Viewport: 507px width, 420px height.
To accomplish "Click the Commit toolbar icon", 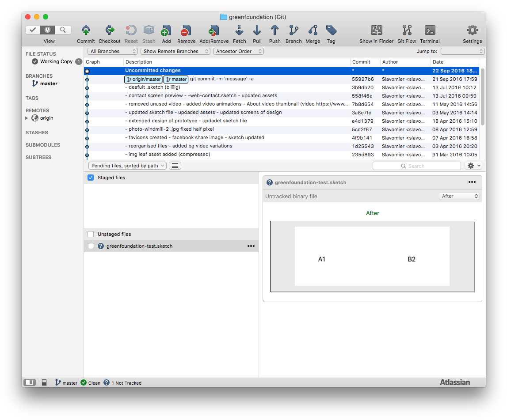I will (x=86, y=31).
